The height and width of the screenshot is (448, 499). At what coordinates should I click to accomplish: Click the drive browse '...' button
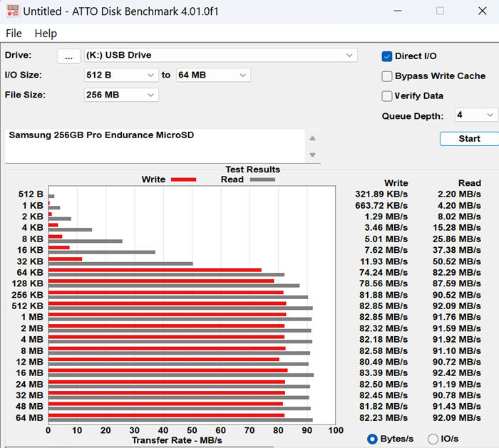(x=68, y=56)
